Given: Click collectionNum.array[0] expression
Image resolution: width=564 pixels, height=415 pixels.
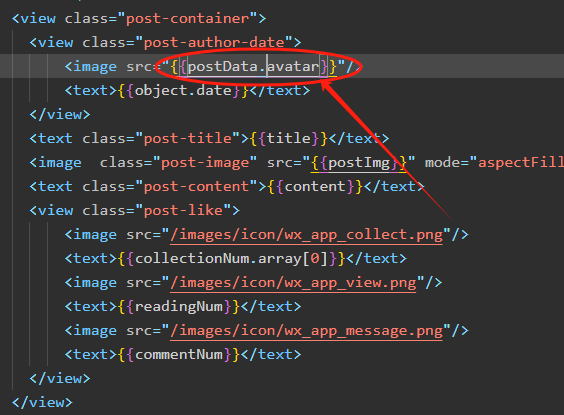Looking at the screenshot, I should click(x=231, y=259).
